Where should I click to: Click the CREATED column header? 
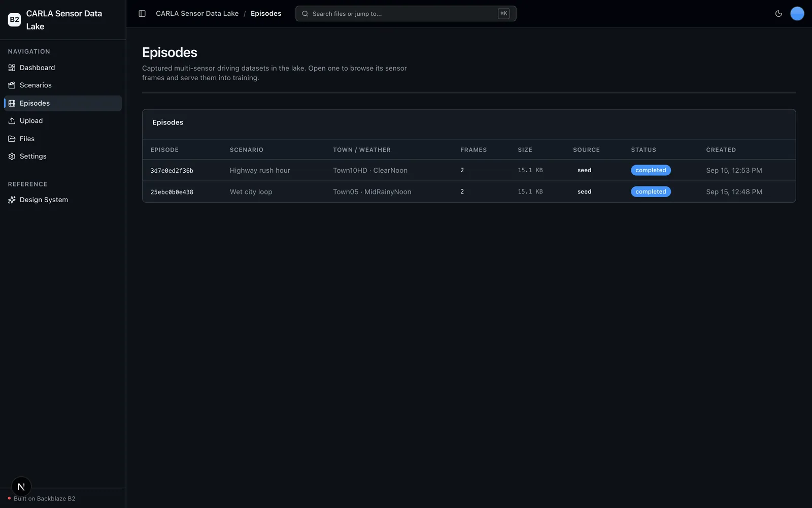[721, 150]
